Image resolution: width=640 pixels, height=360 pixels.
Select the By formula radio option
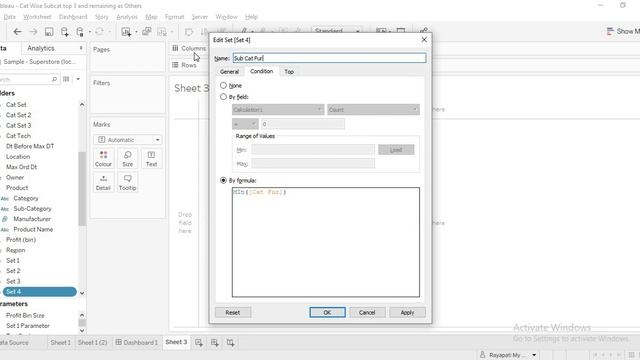223,180
